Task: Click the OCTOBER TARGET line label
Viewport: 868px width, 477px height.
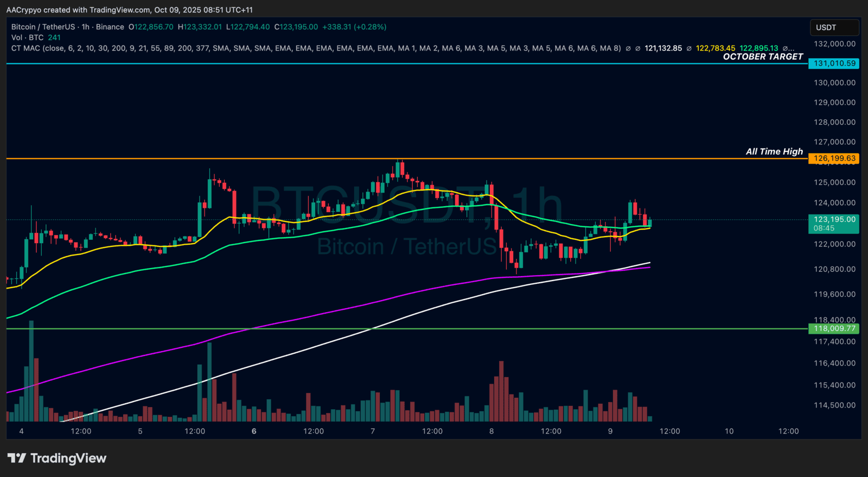Action: 763,56
